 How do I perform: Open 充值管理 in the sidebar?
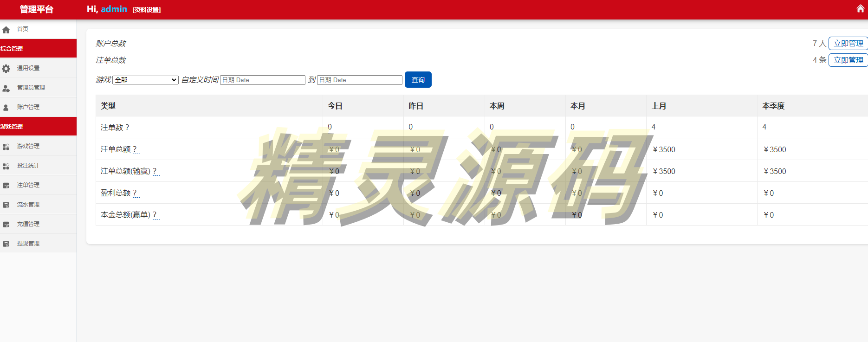coord(28,224)
